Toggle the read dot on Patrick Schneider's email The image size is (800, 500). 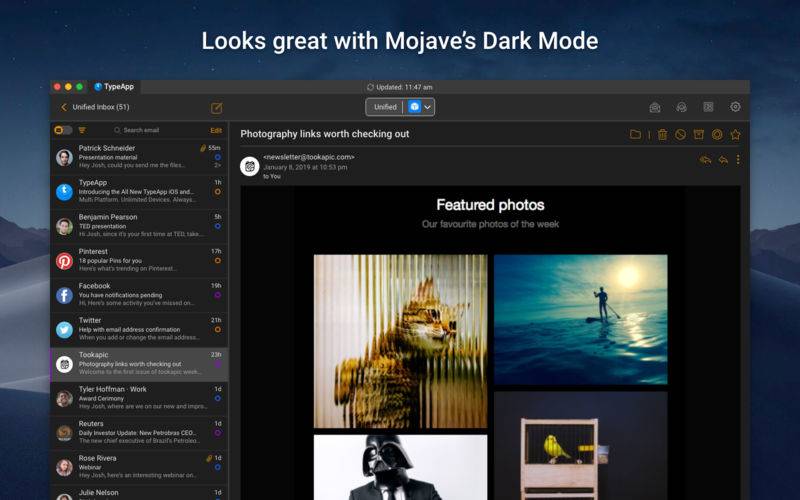[x=217, y=157]
